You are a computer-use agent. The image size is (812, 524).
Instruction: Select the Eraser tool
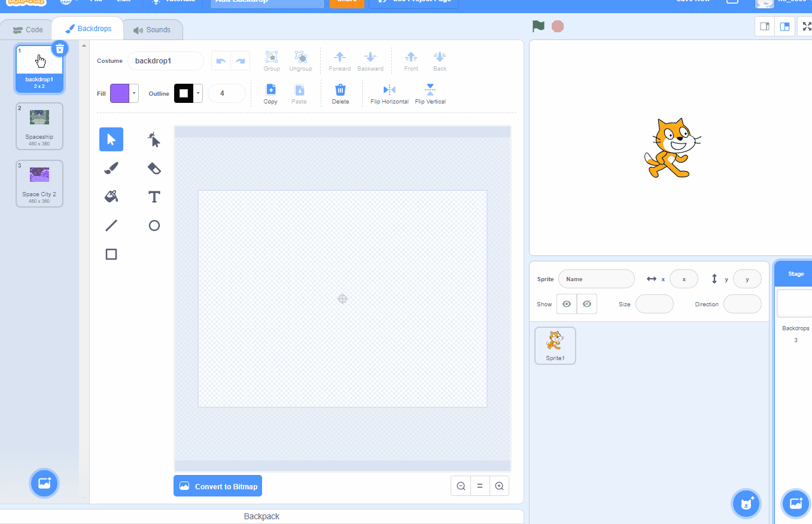pyautogui.click(x=154, y=168)
